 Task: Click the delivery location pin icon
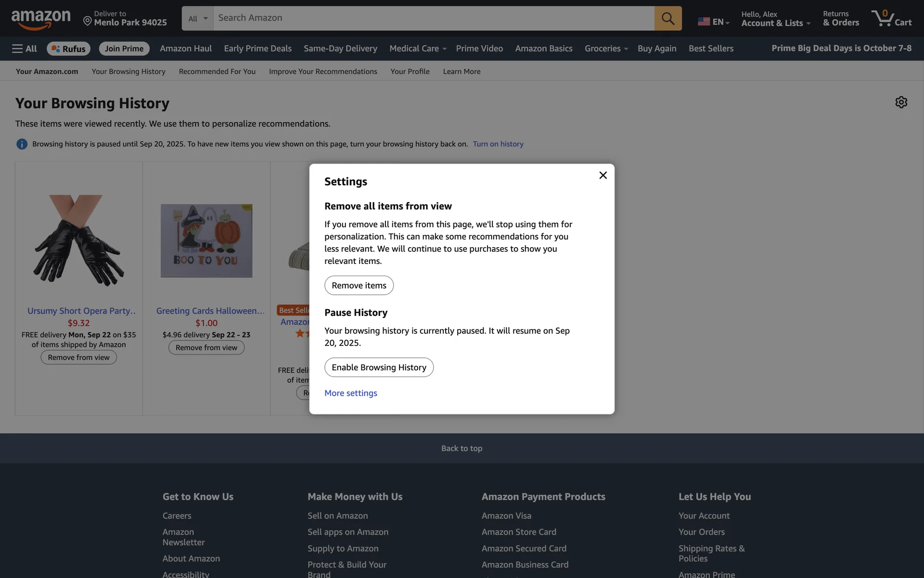tap(88, 21)
